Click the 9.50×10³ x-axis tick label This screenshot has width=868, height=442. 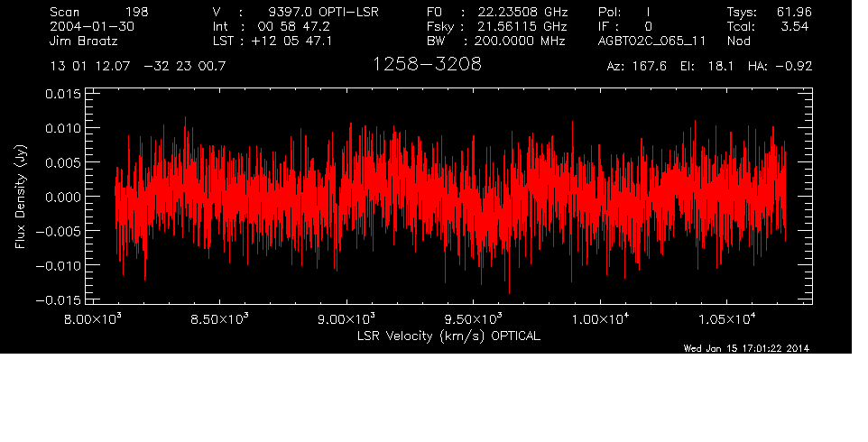pos(474,319)
